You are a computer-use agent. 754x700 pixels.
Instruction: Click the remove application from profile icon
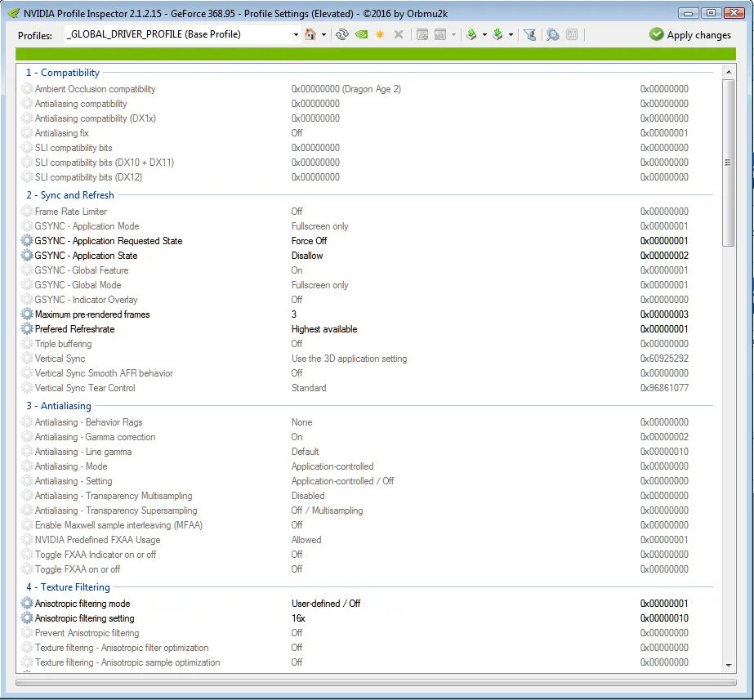440,34
